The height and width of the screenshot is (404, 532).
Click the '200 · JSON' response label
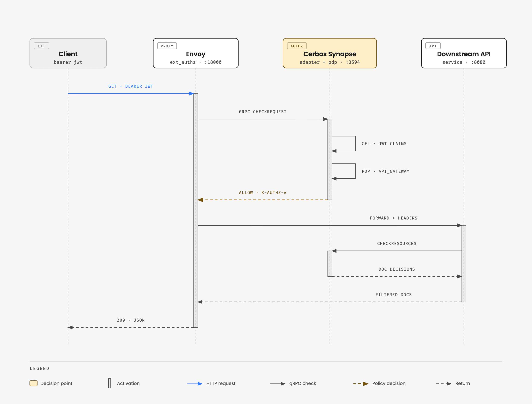(131, 320)
